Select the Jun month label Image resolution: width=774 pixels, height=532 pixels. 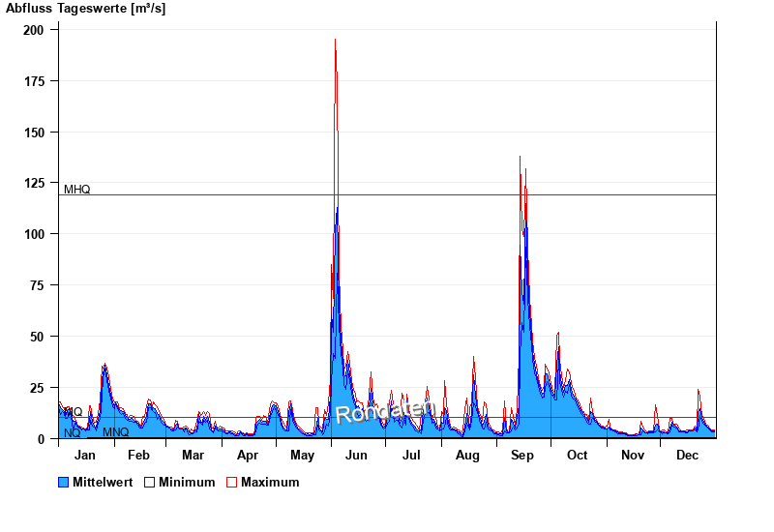coord(356,456)
